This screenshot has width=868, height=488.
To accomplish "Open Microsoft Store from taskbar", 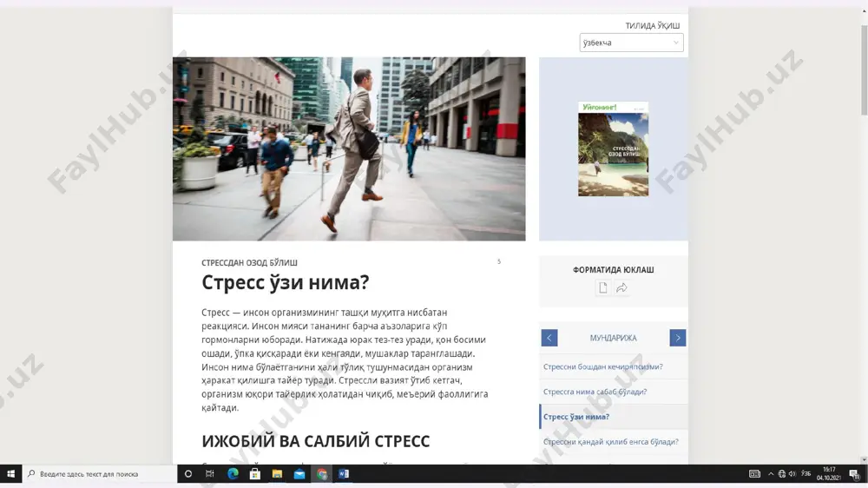I will (x=254, y=473).
